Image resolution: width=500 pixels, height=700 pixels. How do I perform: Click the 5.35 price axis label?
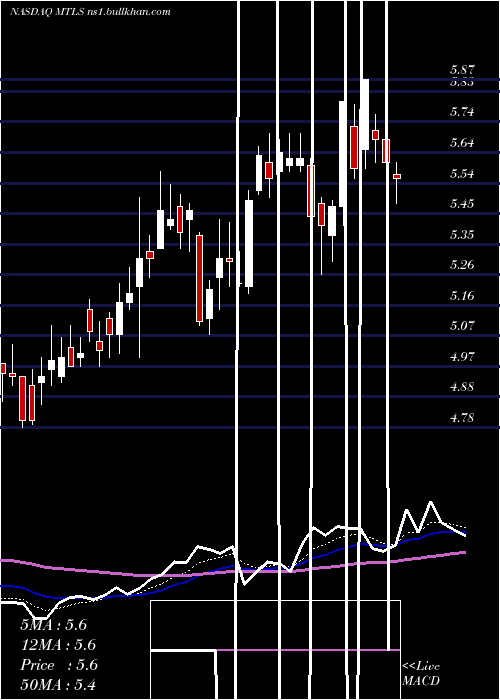point(462,234)
